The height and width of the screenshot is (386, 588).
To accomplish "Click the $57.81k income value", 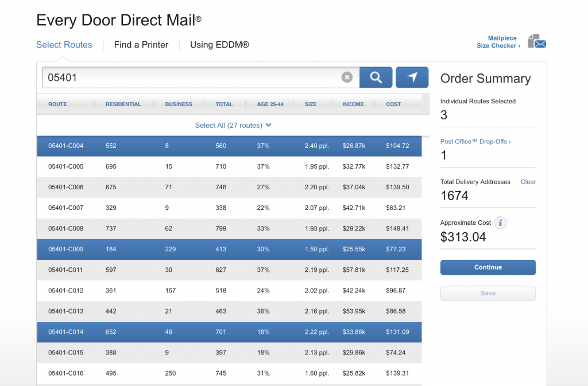I will point(354,270).
